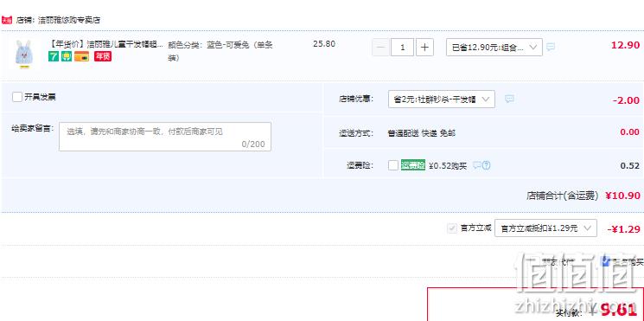Enable the 运费险 shipping insurance checkbox

click(393, 165)
